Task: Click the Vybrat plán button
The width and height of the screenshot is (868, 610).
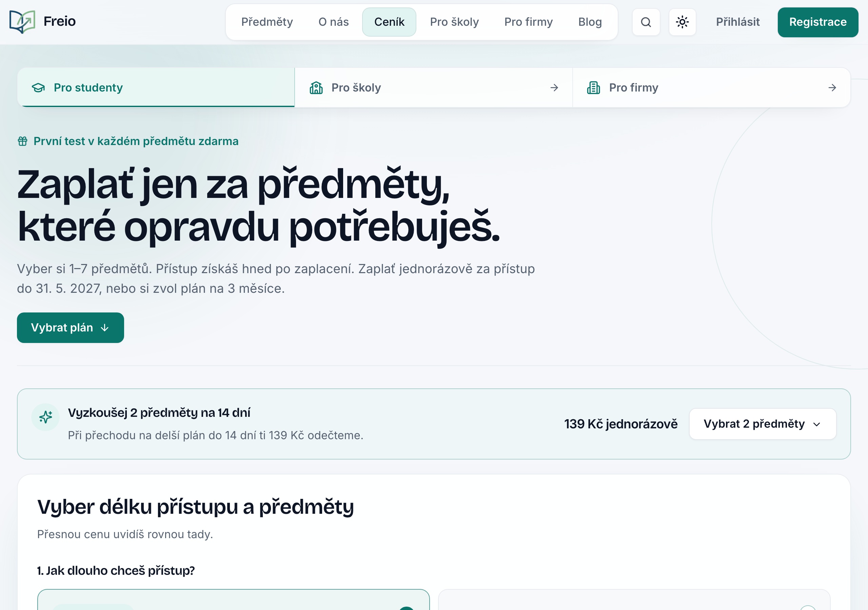Action: 70,328
